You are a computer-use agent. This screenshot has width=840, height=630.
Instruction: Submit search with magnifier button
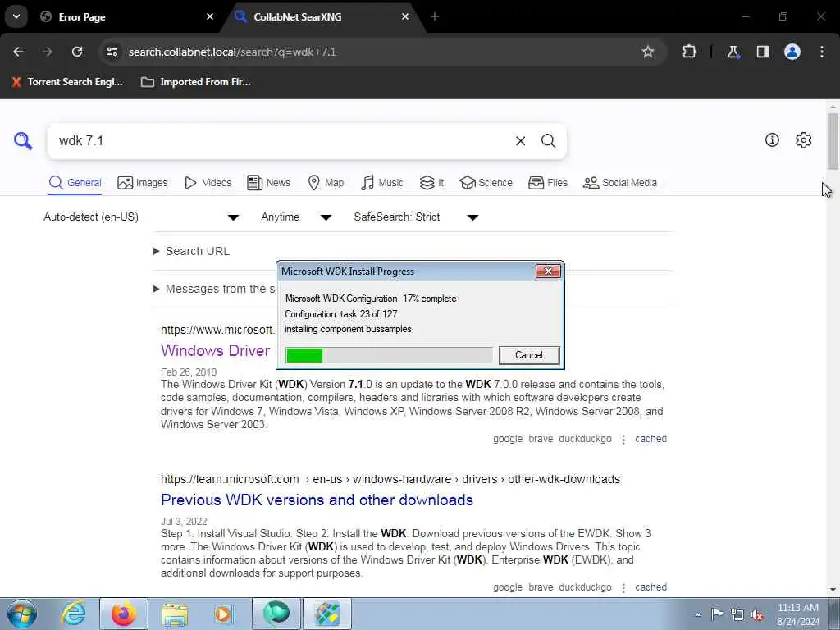tap(548, 141)
